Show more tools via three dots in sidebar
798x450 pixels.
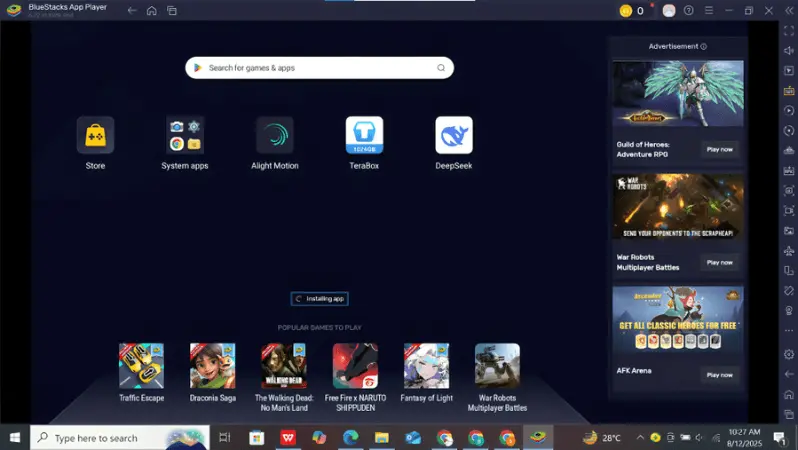pos(789,331)
